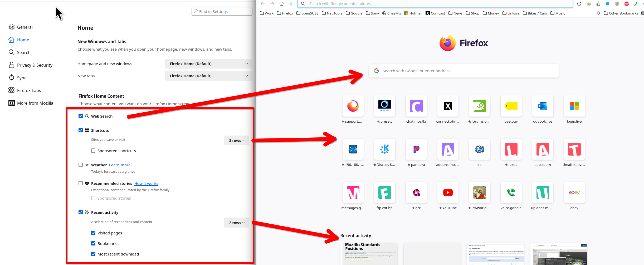Open More from Mozilla

[31, 103]
